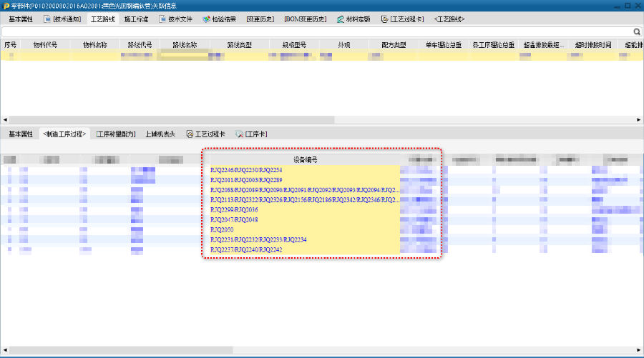Select cell RJQ2299/RJQ2036
644x358 pixels.
(305, 209)
